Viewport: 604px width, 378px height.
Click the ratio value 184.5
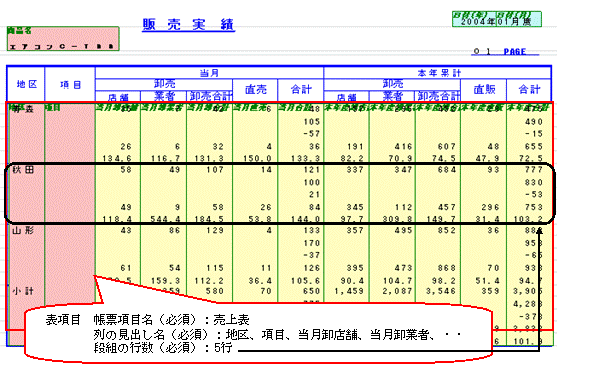pyautogui.click(x=209, y=219)
